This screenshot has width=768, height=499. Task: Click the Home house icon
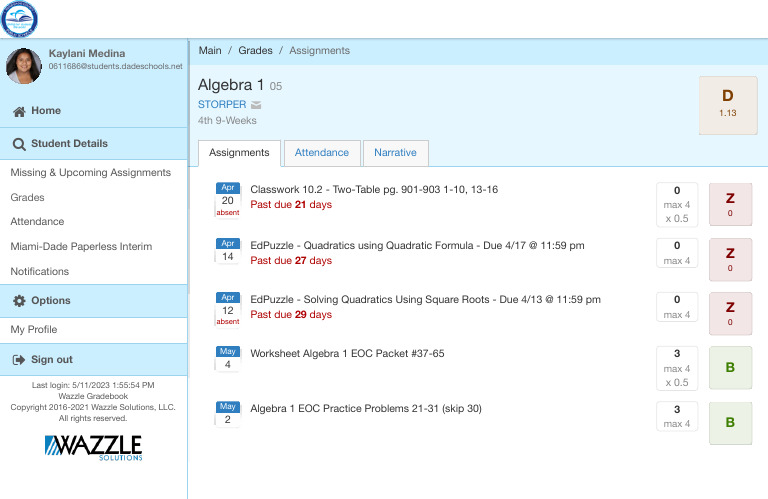tap(19, 111)
